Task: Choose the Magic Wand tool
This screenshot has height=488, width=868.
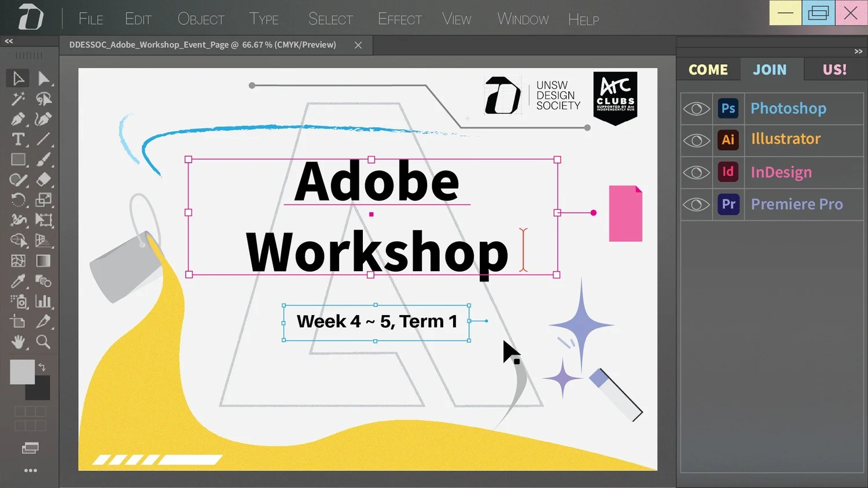Action: 18,99
